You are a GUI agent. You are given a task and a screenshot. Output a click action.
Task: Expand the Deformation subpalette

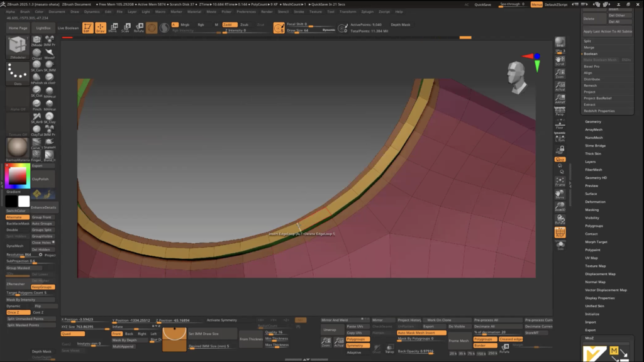click(x=595, y=202)
